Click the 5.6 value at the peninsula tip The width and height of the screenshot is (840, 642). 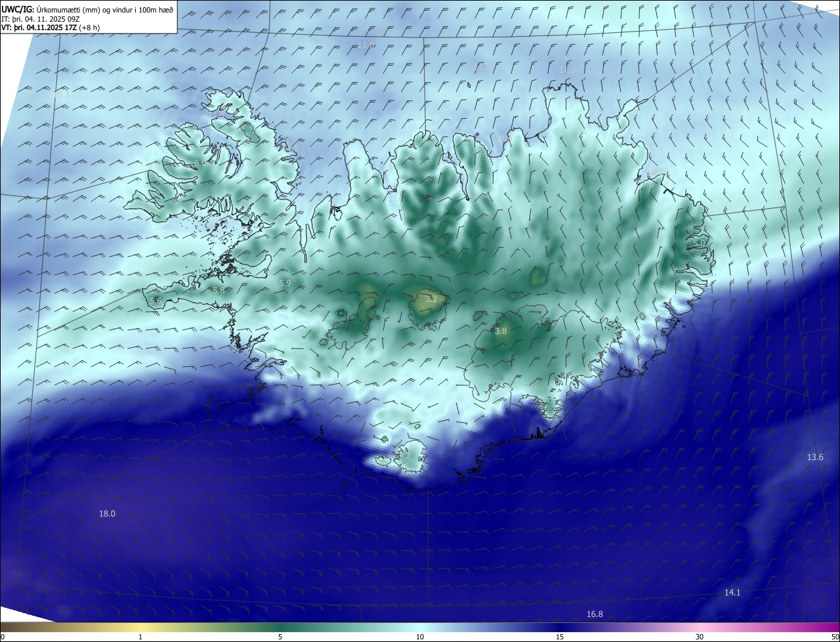[x=156, y=301]
